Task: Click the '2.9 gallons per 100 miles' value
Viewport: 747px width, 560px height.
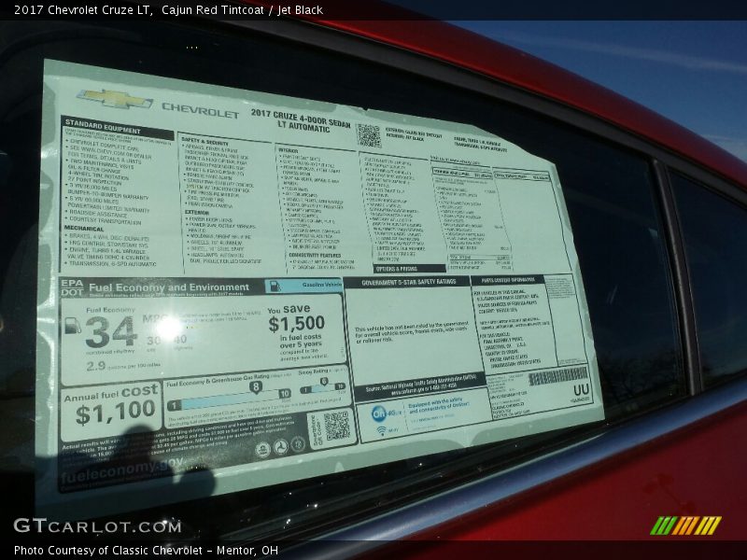Action: 123,366
